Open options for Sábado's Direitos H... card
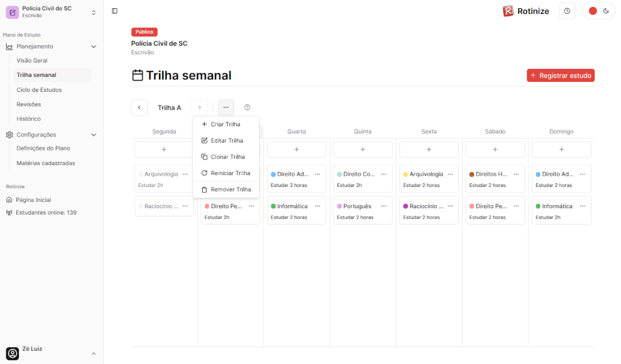Viewport: 621px width, 364px height. [516, 174]
